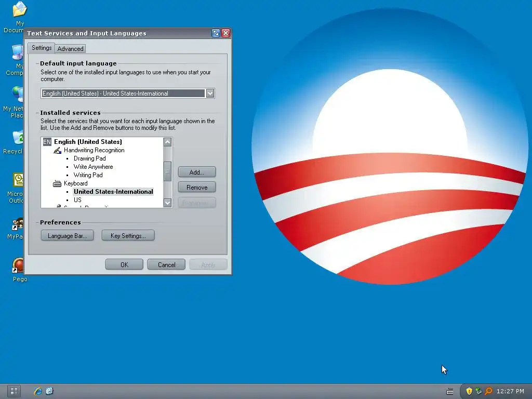Open Key Settings... preferences
This screenshot has height=399, width=532.
point(128,235)
